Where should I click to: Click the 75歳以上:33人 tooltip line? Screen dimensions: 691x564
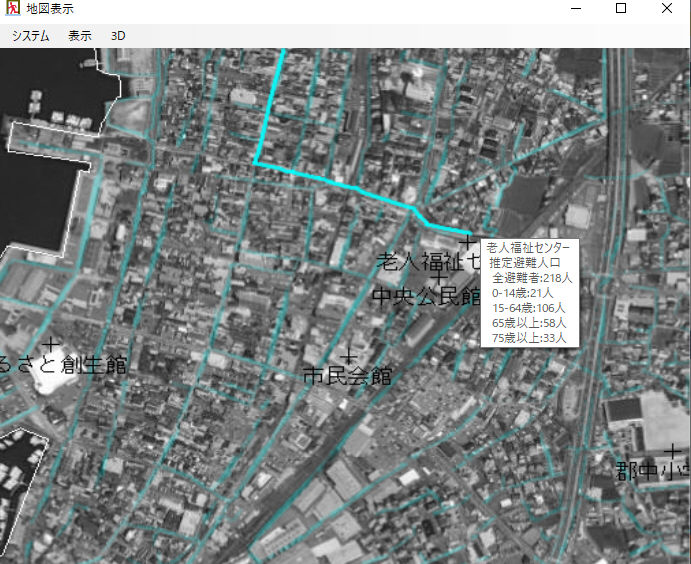[x=530, y=338]
